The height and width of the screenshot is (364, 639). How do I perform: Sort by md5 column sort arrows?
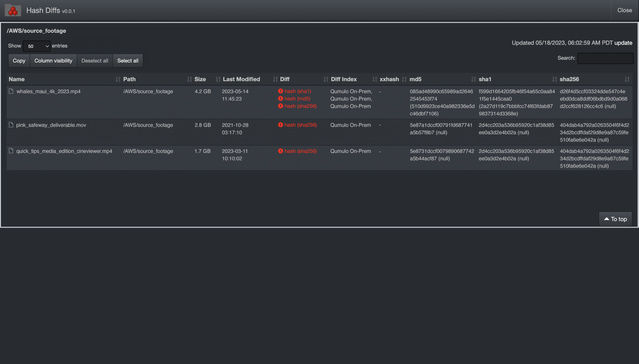tap(473, 79)
